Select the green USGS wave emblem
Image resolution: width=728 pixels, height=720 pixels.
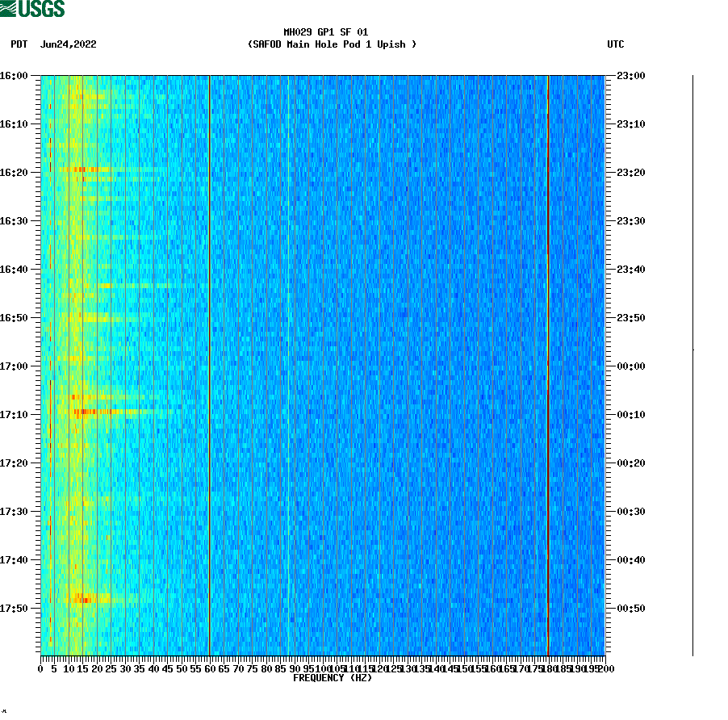click(10, 7)
